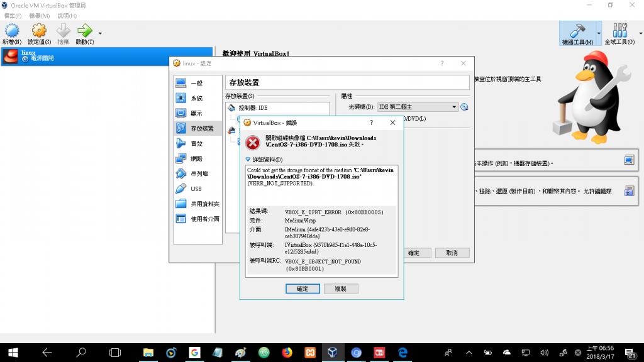The height and width of the screenshot is (362, 644).
Task: Open Google app in the taskbar
Action: click(x=194, y=353)
